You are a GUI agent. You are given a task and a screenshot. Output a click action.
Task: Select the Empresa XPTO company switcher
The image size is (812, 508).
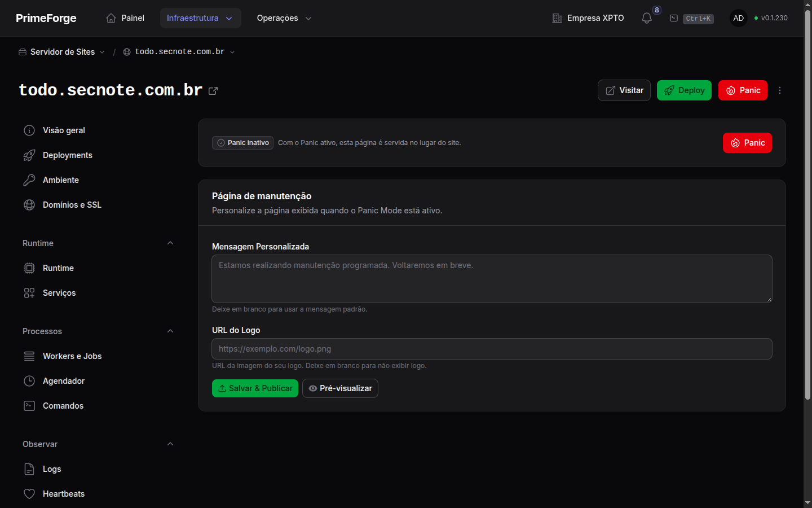(588, 18)
